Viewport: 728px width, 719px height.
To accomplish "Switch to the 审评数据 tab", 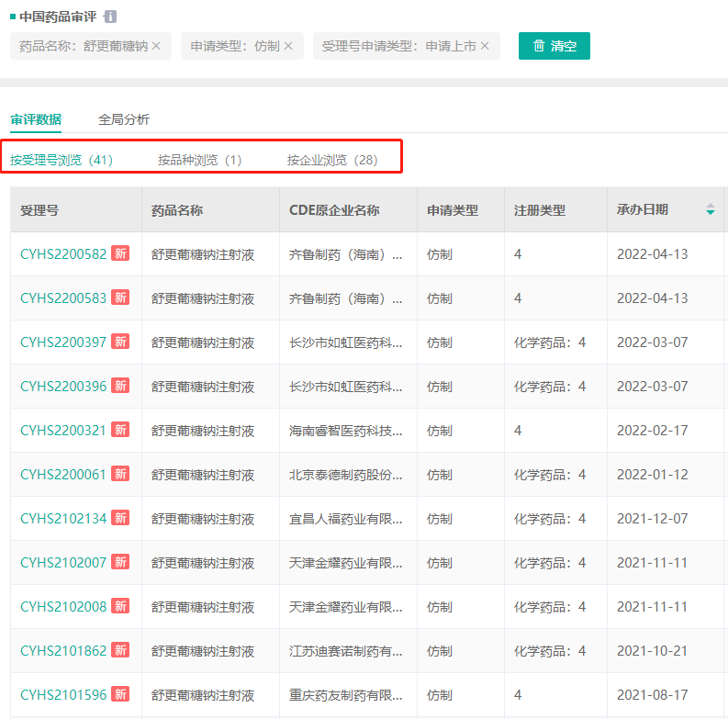I will point(36,119).
